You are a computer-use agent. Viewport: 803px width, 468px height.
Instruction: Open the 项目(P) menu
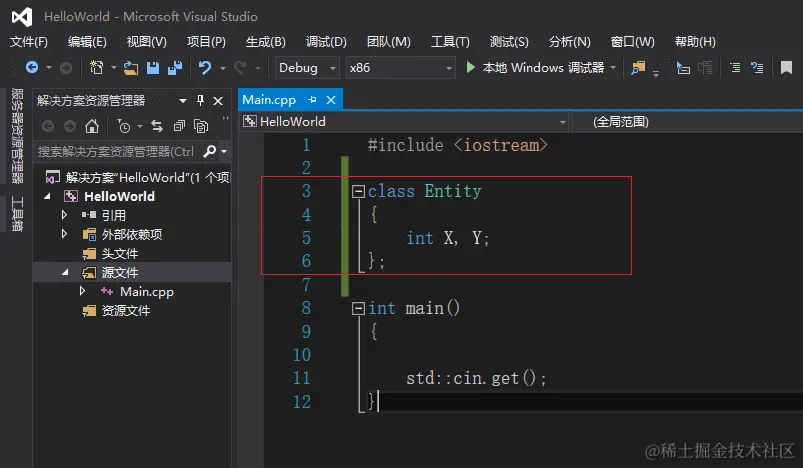pyautogui.click(x=206, y=41)
